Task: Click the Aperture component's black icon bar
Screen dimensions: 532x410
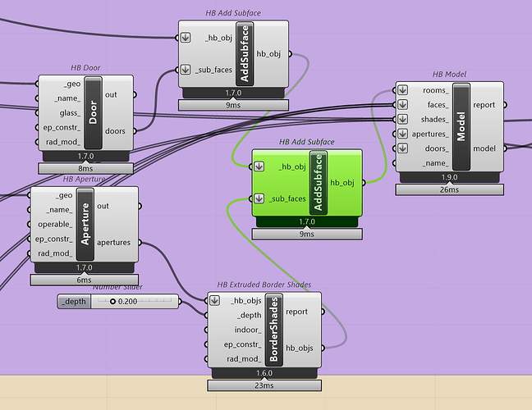Action: coord(85,225)
